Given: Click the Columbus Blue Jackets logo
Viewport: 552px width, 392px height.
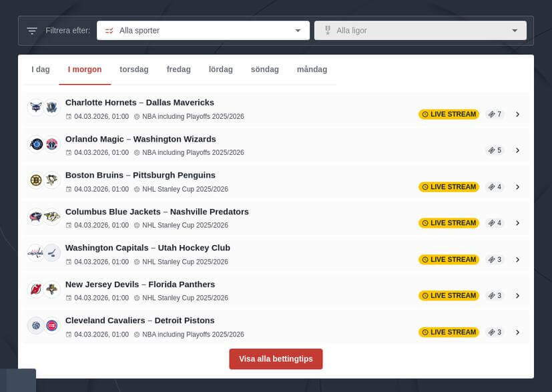Looking at the screenshot, I should pyautogui.click(x=36, y=216).
